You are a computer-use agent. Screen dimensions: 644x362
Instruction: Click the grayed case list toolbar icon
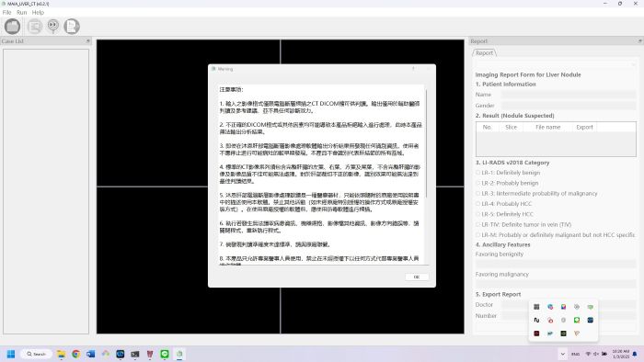pyautogui.click(x=35, y=27)
